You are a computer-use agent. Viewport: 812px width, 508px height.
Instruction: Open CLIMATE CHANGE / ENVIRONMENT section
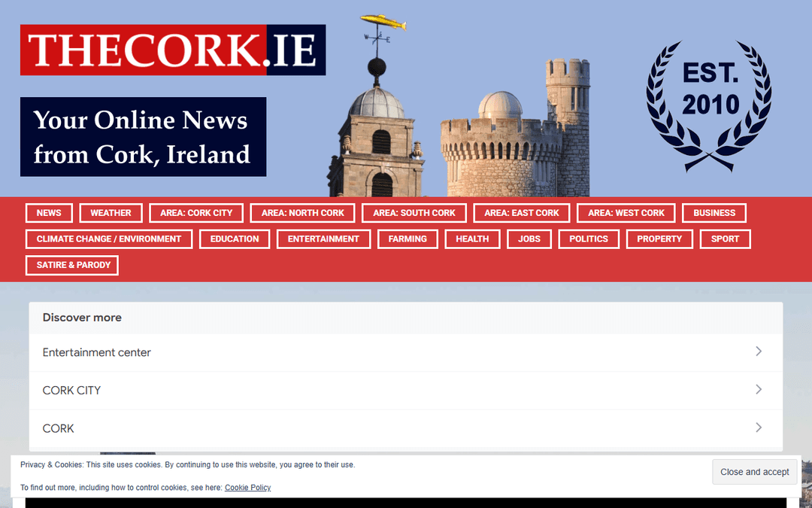[x=109, y=239]
